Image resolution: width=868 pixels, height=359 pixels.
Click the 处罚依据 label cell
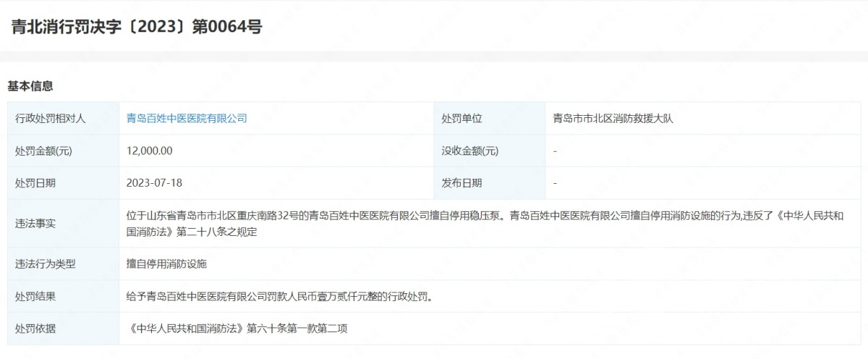click(35, 329)
